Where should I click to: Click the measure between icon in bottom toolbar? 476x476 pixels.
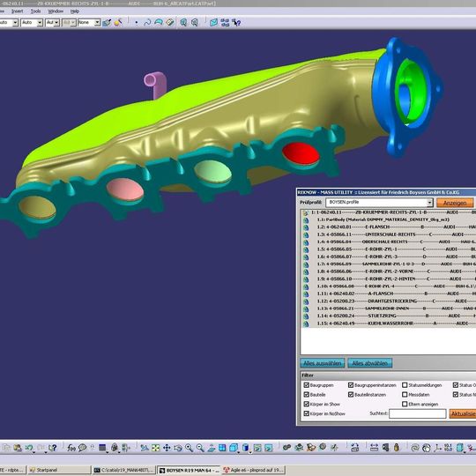374,448
